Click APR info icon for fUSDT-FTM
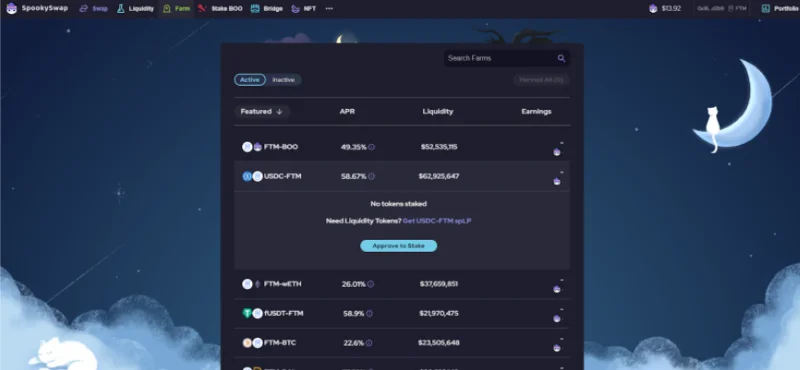Screen dimensions: 800x370 [369, 314]
